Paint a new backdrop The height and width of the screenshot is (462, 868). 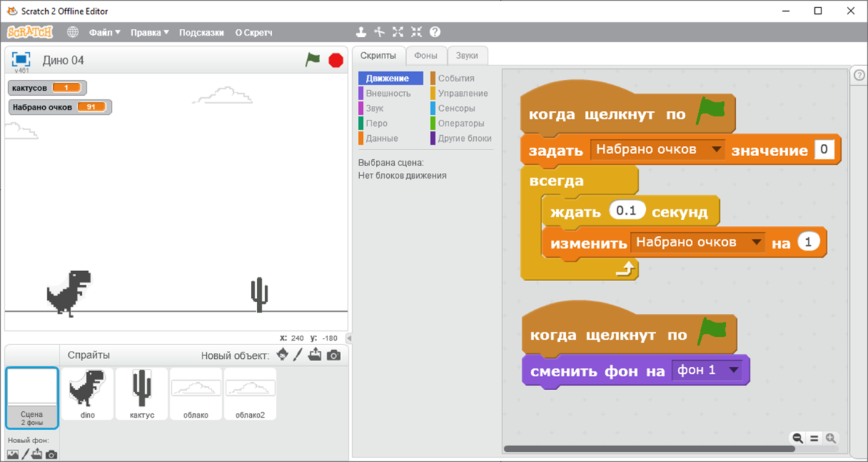[x=25, y=455]
